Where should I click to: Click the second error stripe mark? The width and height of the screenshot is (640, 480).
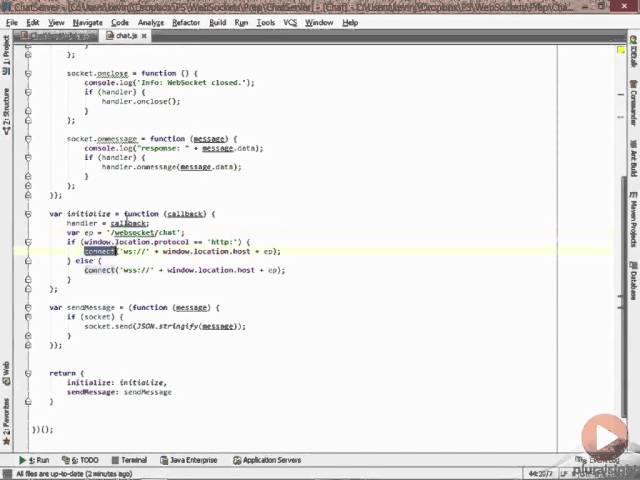(621, 117)
